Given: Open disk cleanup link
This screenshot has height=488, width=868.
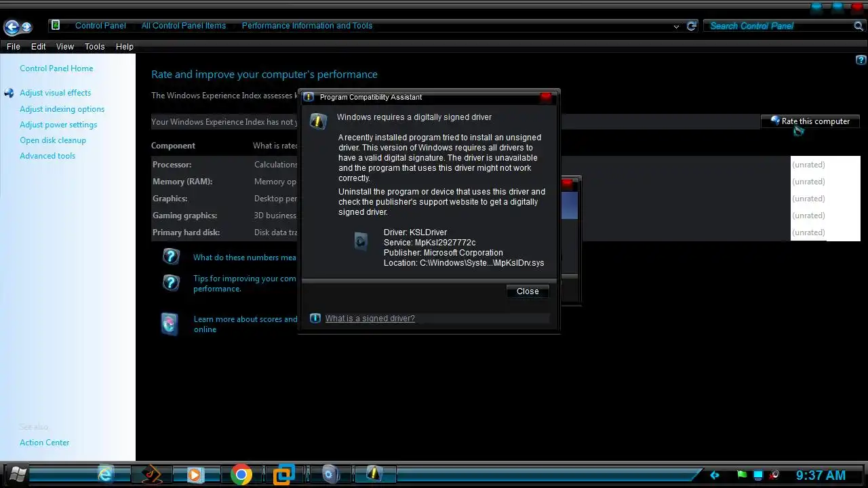Looking at the screenshot, I should coord(53,140).
